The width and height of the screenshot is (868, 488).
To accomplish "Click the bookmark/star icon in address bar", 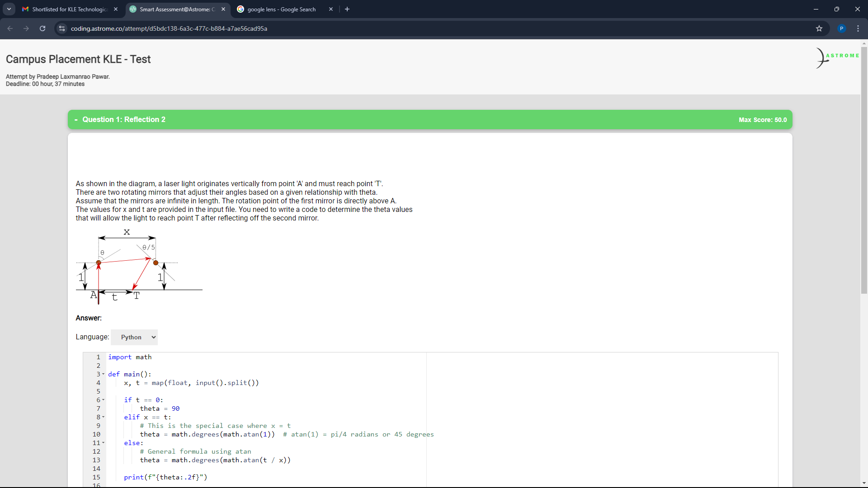I will [x=820, y=28].
